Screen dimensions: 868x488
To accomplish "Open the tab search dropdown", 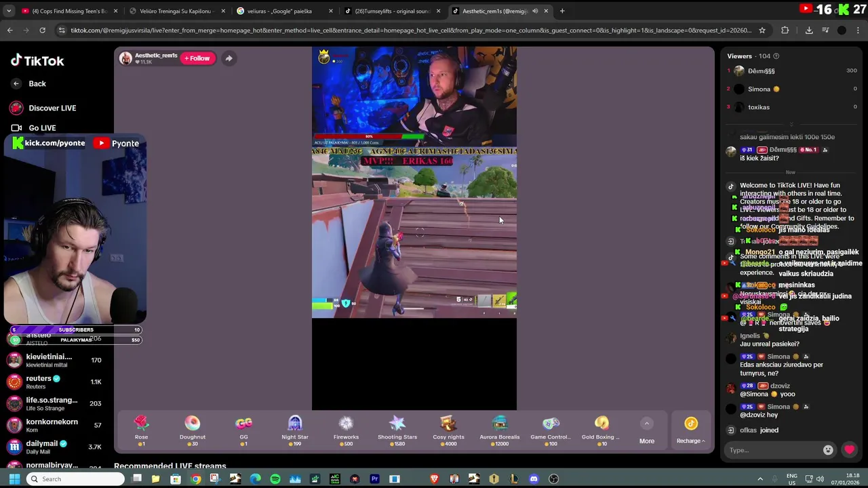I will [x=8, y=11].
